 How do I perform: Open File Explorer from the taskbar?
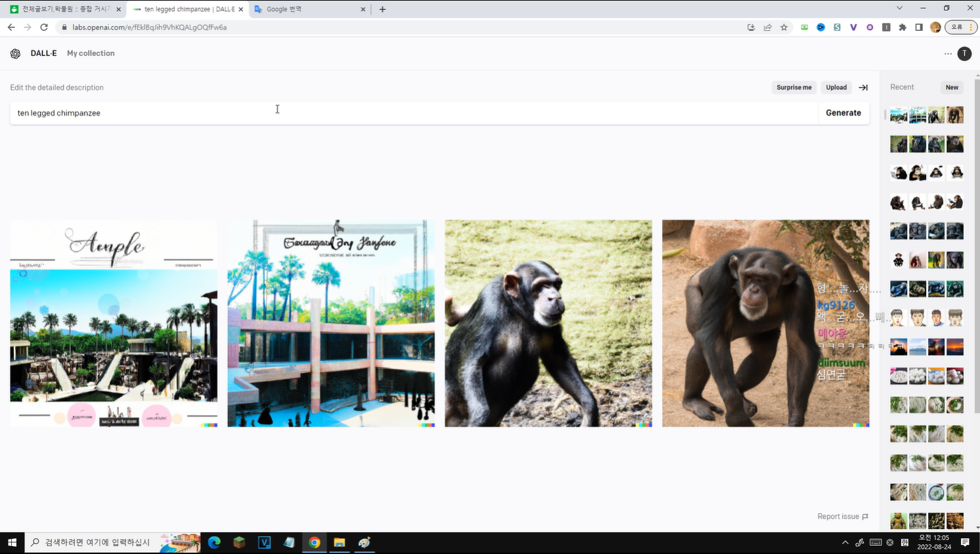(339, 542)
